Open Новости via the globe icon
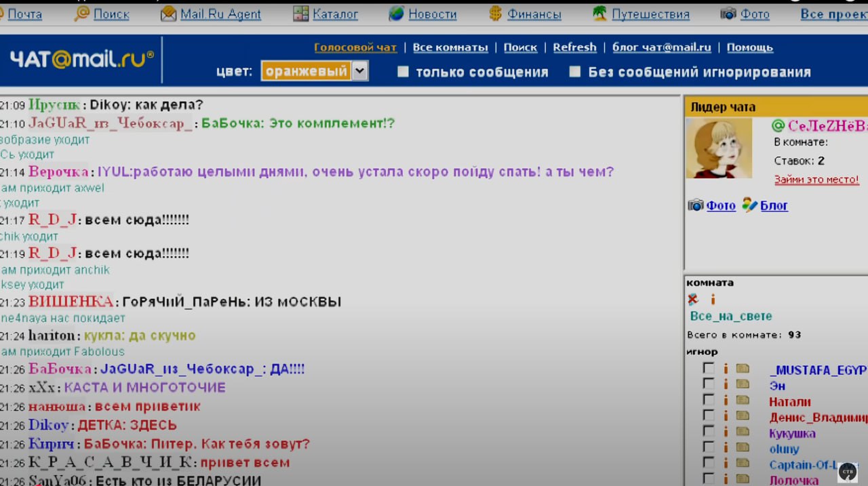 pos(395,13)
